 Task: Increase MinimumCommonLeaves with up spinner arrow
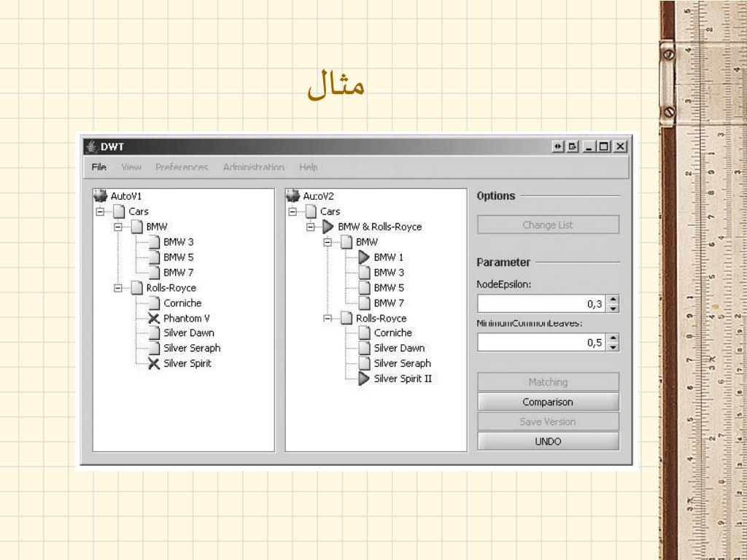(614, 338)
